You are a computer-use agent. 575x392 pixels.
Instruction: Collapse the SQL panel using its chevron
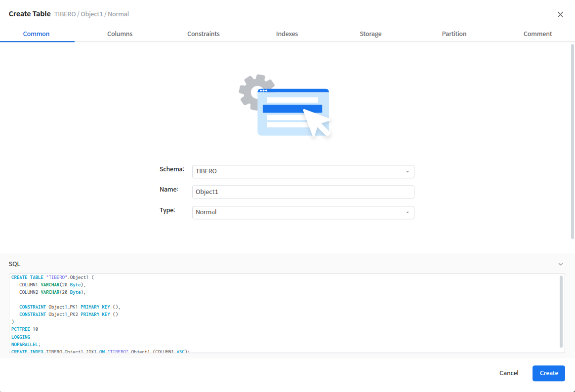pyautogui.click(x=561, y=264)
